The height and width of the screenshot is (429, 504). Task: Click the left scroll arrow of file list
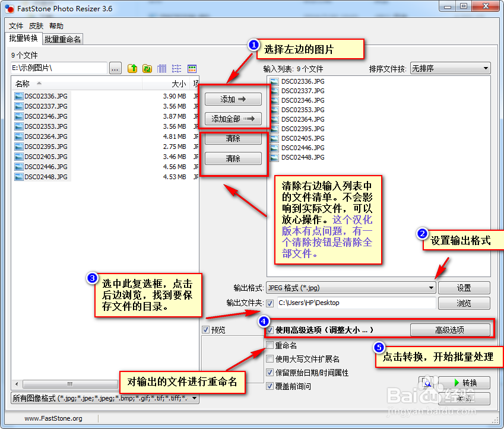17,384
